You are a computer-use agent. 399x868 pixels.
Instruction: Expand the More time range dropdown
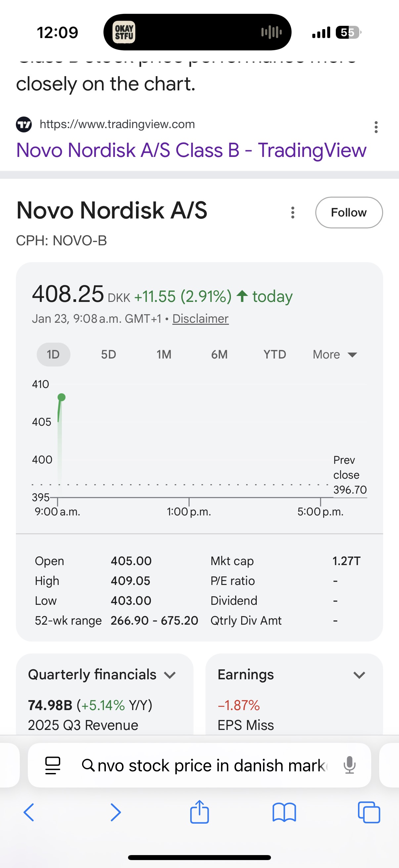pyautogui.click(x=335, y=355)
